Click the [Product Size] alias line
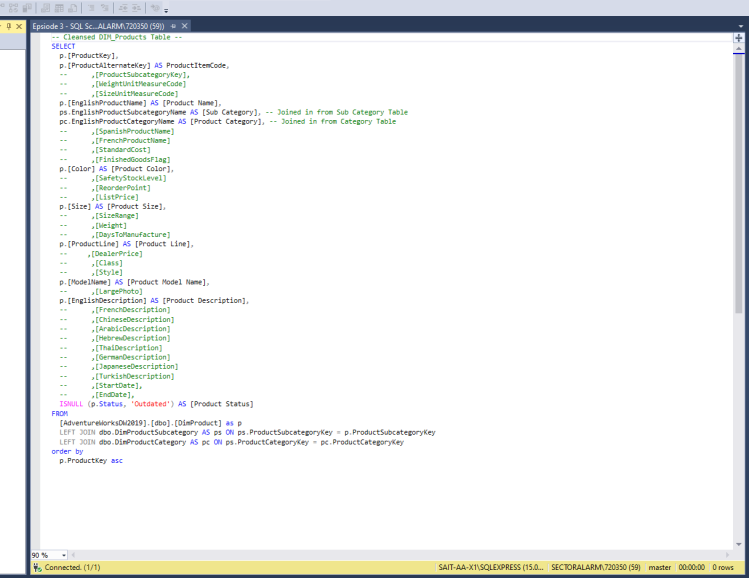This screenshot has height=578, width=749. pos(113,206)
